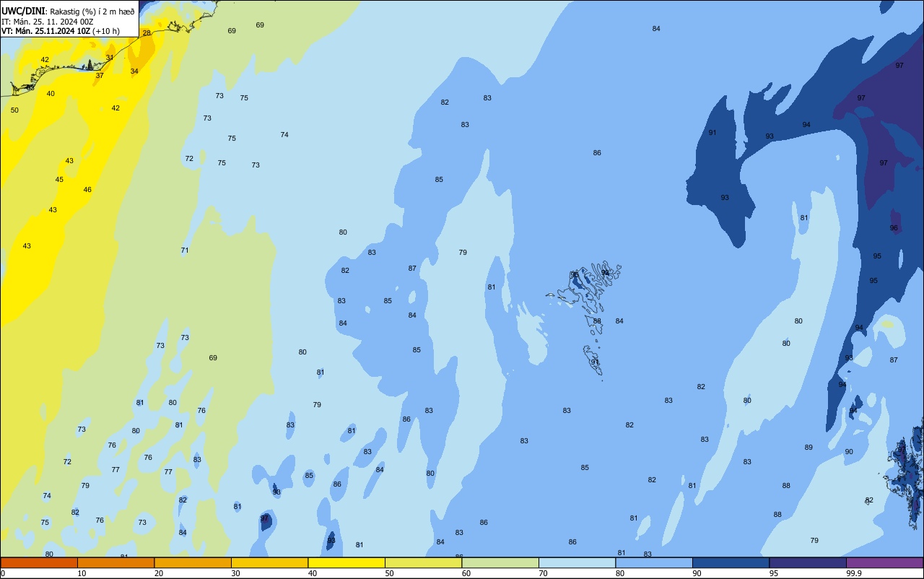Click the humidity value 28 near the coast

click(x=147, y=33)
